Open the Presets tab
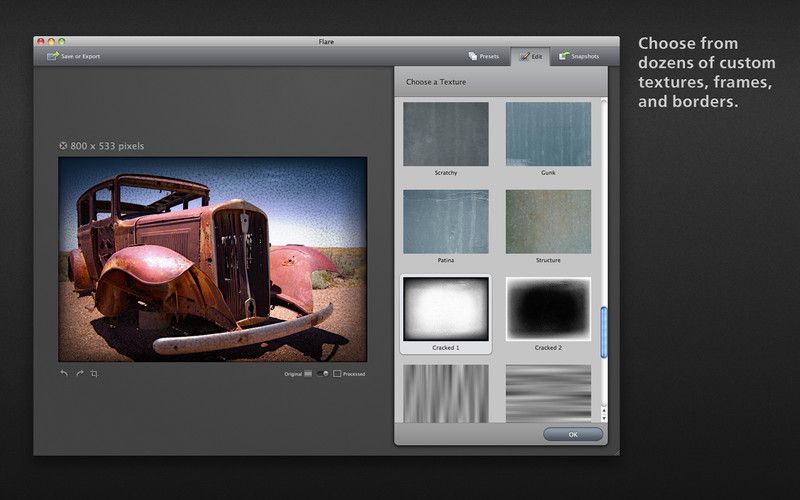The image size is (800, 500). tap(484, 56)
